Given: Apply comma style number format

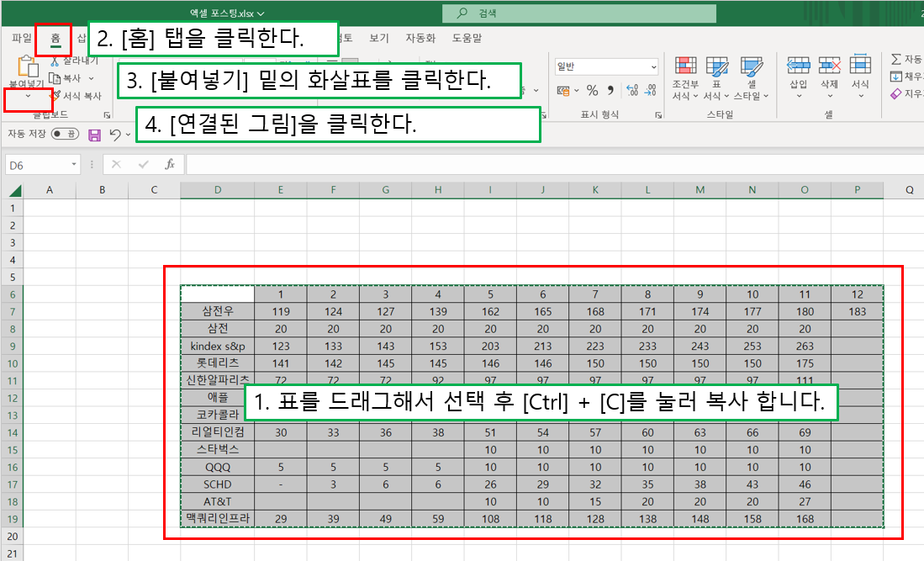Looking at the screenshot, I should tap(610, 90).
